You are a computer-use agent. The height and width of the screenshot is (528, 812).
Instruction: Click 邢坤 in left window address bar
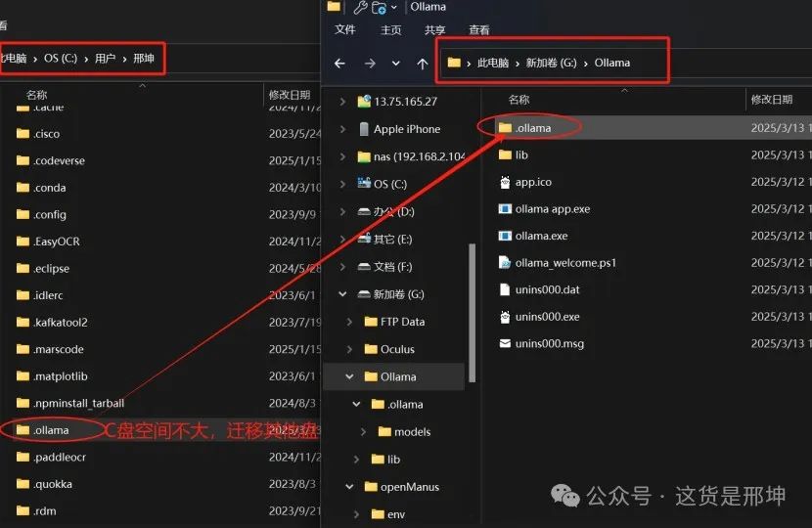point(144,58)
